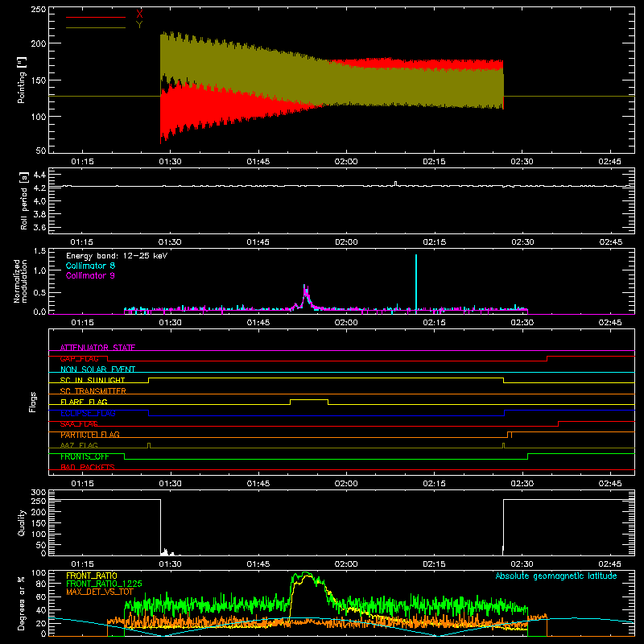Click the 4.4 tick on the Roll period axis

[x=39, y=175]
